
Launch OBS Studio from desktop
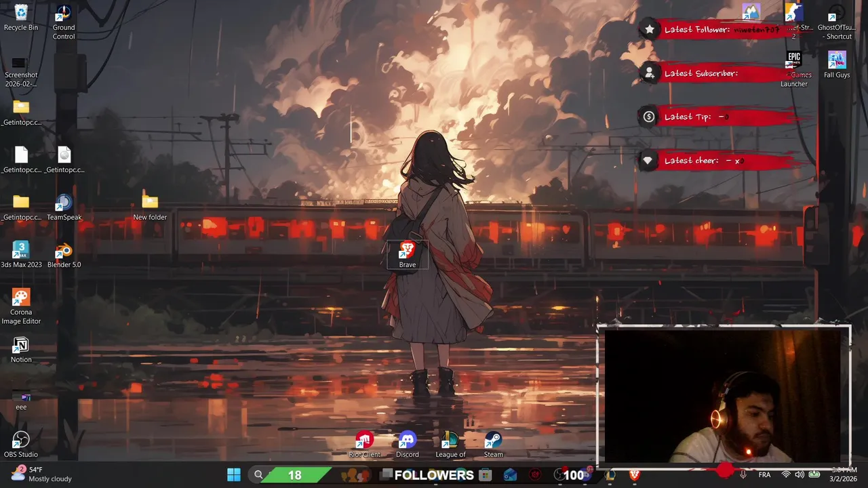[x=21, y=445]
